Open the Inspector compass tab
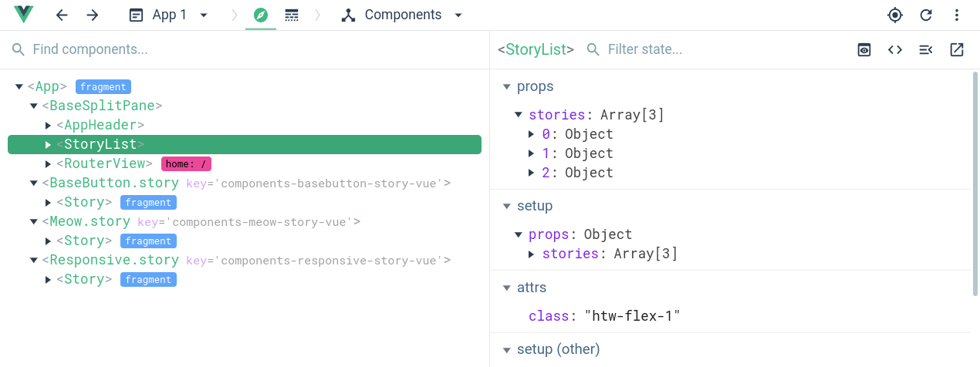 (x=261, y=15)
